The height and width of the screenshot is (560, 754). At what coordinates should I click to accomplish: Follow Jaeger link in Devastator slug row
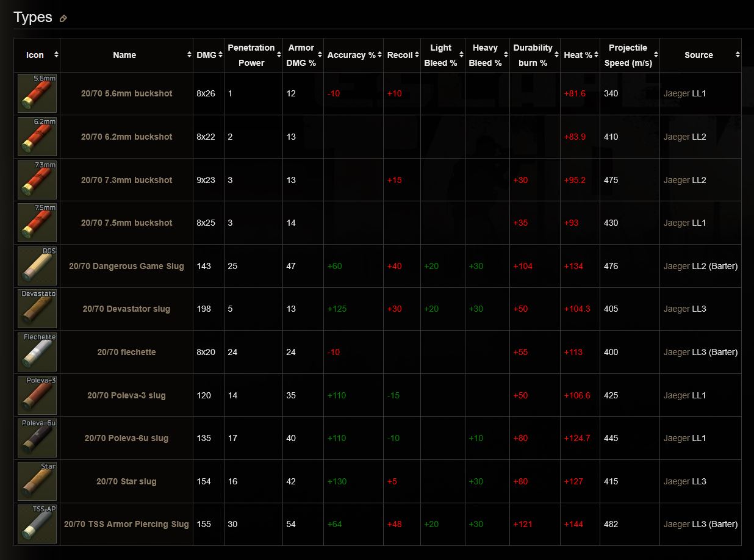[677, 309]
